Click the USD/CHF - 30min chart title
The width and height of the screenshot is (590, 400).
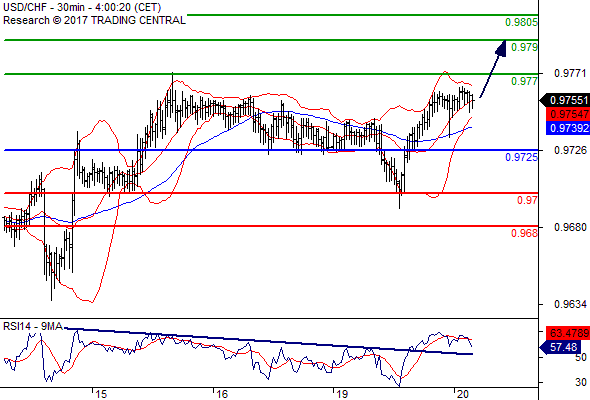tap(82, 7)
